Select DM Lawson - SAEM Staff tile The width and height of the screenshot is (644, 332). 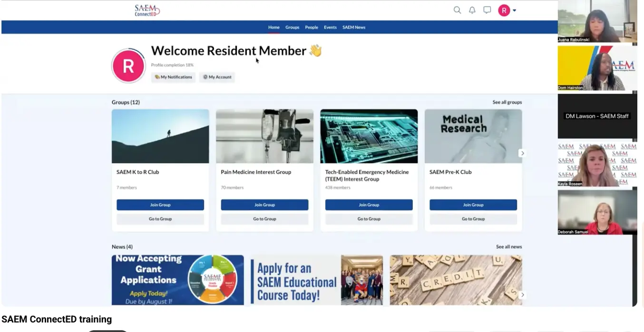(x=597, y=116)
